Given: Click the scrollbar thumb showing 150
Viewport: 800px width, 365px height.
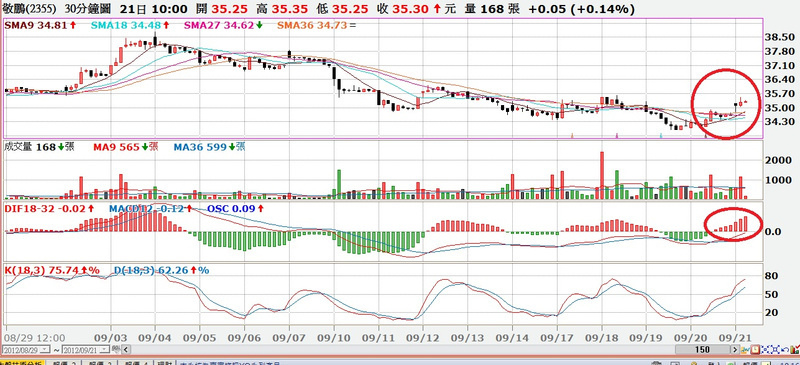Looking at the screenshot, I should pos(703,350).
